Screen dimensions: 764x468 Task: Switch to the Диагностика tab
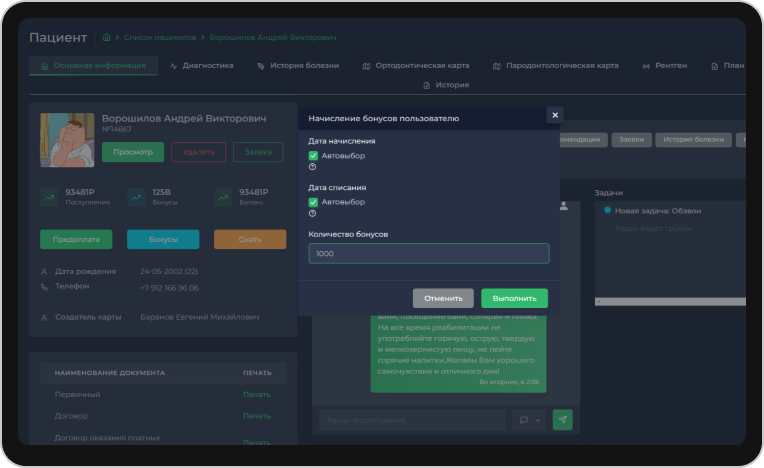pyautogui.click(x=202, y=66)
